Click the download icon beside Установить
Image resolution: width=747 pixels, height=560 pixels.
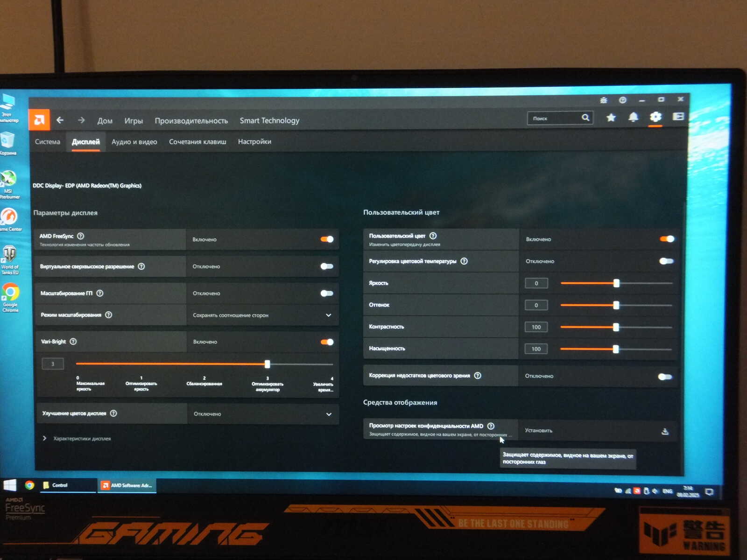coord(665,432)
